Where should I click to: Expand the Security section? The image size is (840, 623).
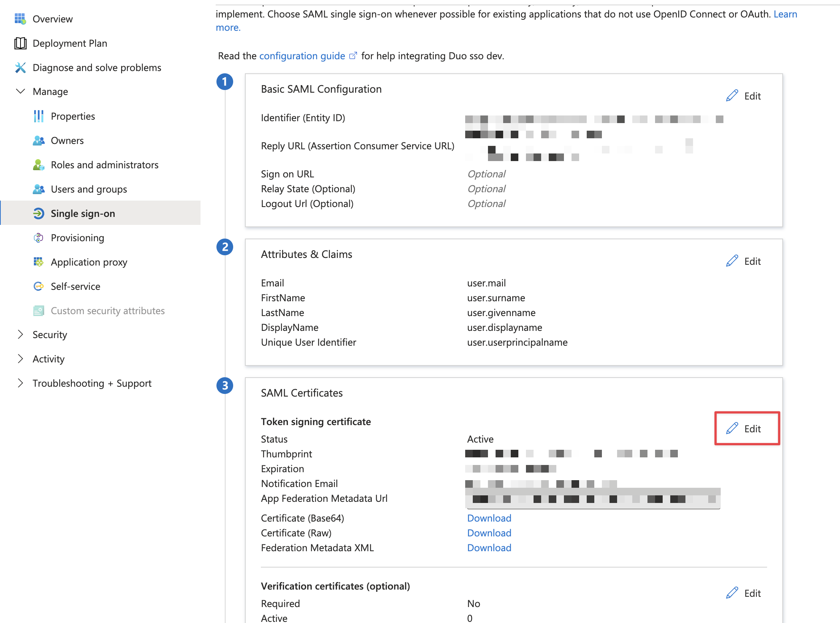21,335
